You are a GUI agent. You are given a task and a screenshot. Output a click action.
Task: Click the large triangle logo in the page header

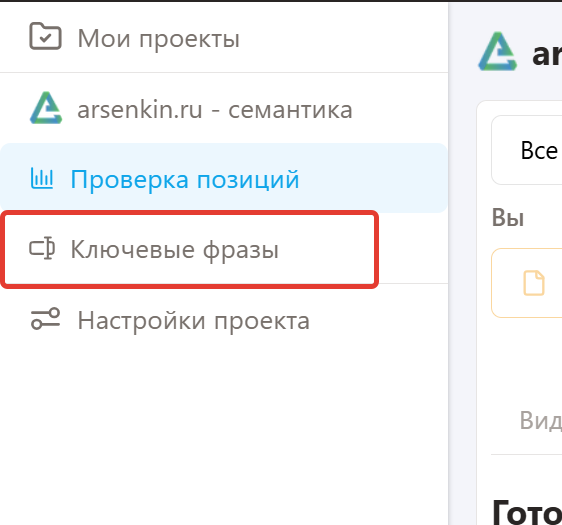[497, 51]
